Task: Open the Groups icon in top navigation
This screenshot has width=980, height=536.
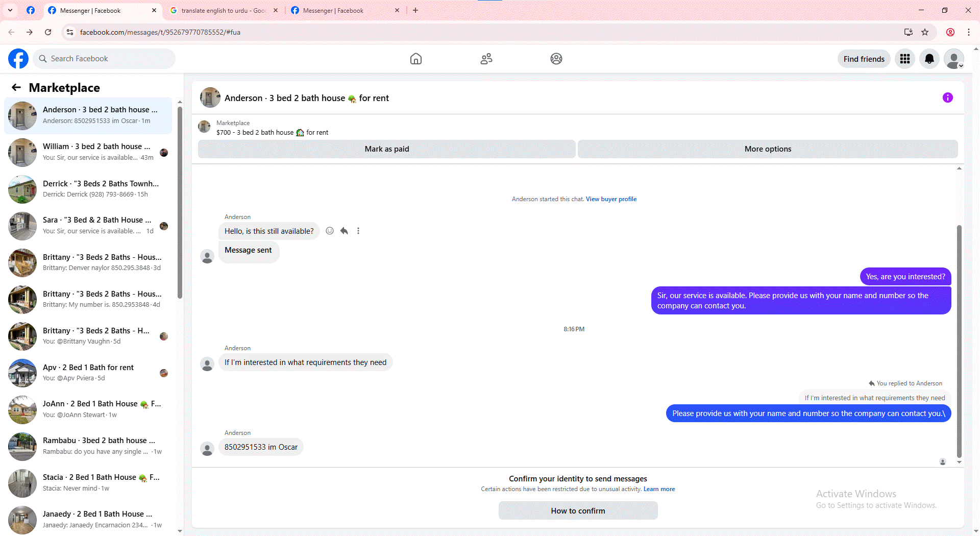Action: coord(556,59)
